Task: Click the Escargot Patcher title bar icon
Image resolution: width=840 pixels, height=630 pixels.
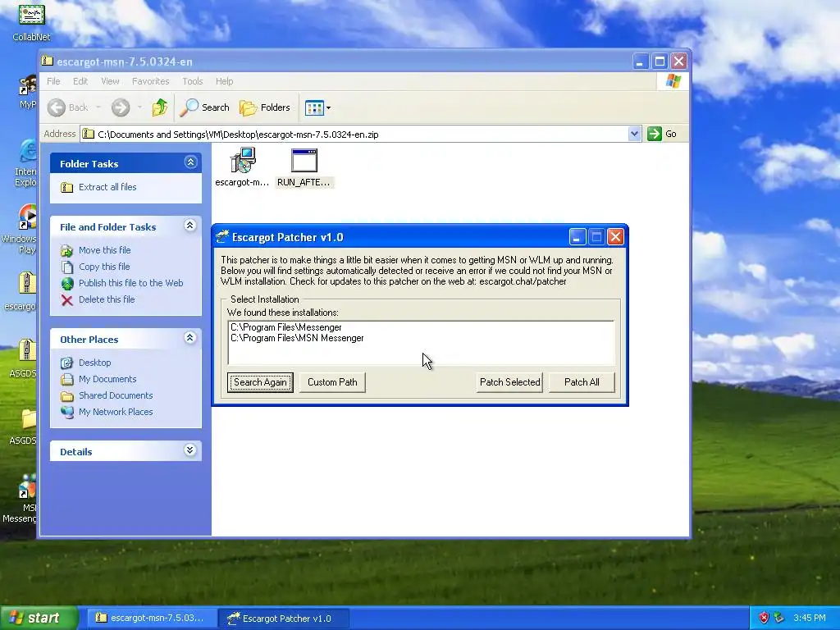Action: coord(221,237)
